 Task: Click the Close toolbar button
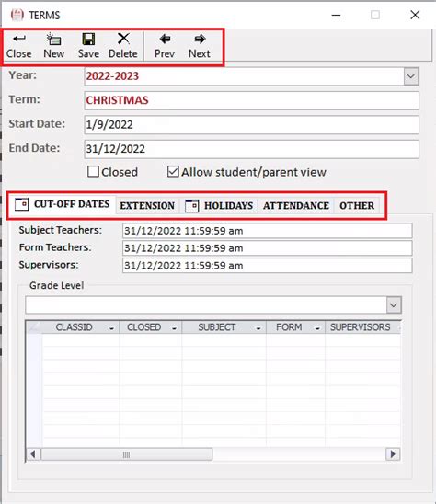click(x=19, y=47)
